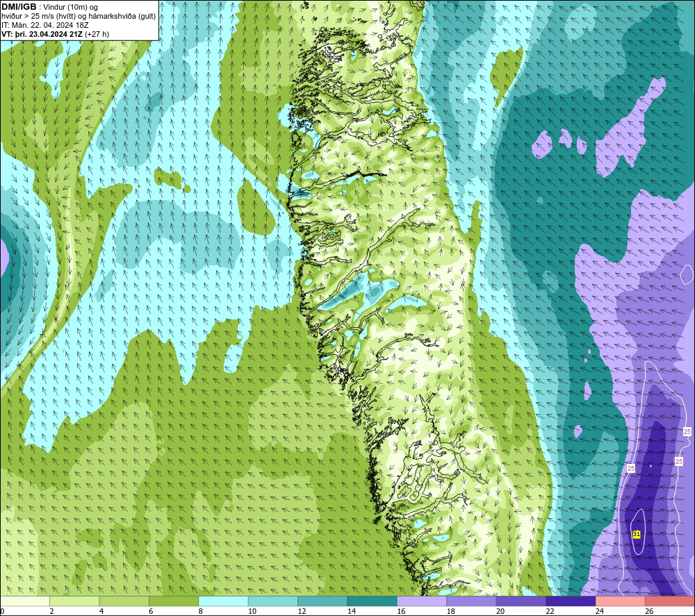Click the "14" legend scale number
The width and height of the screenshot is (695, 616).
pos(352,611)
